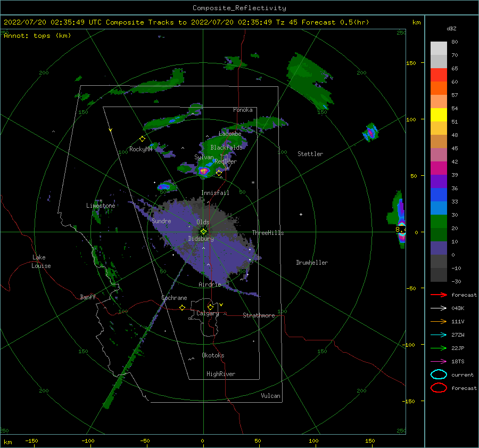Click the light gray 80-70 dBZ swatch

(439, 48)
